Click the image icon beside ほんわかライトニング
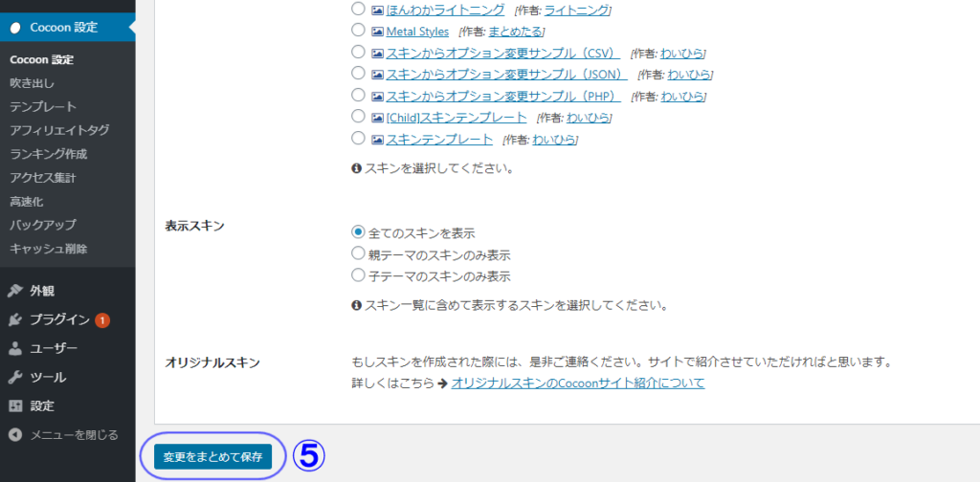 tap(378, 10)
